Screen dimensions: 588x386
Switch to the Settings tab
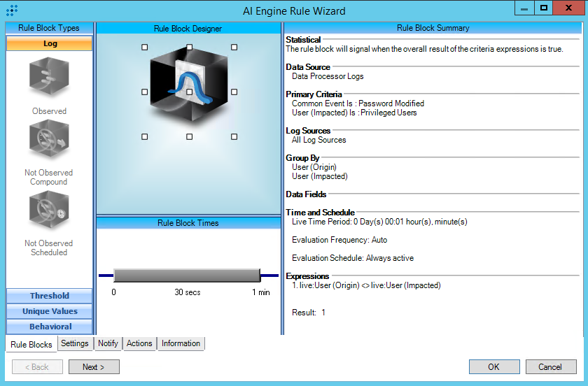click(74, 343)
